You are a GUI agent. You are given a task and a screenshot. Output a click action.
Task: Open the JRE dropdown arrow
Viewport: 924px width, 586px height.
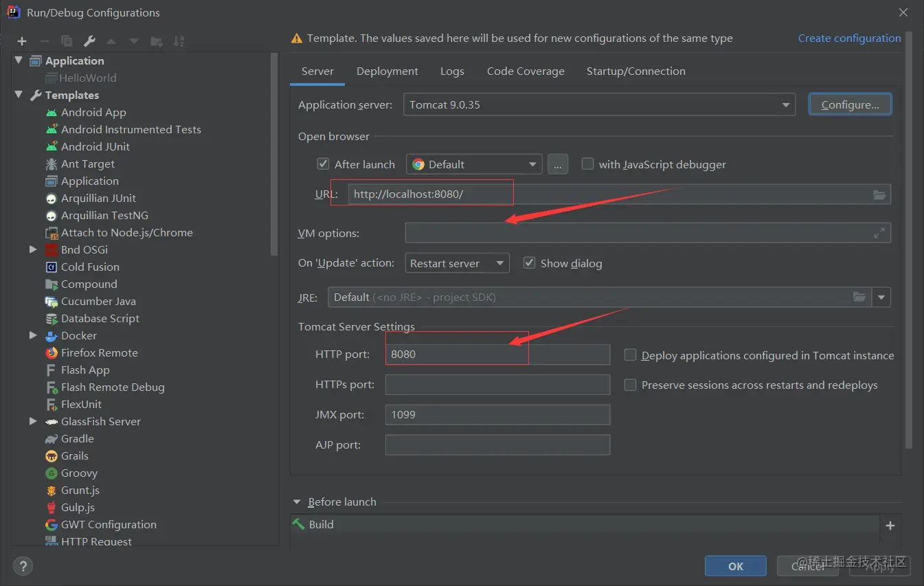(881, 297)
